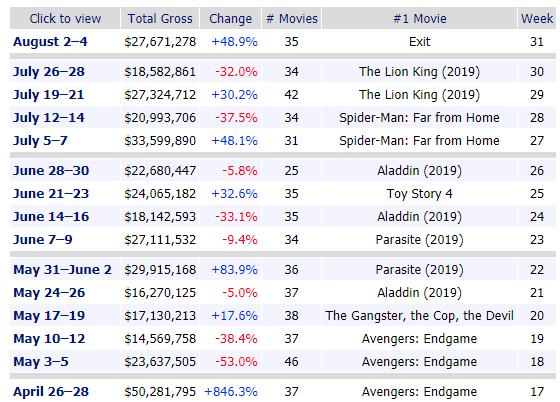Click the Week column header

pos(537,19)
